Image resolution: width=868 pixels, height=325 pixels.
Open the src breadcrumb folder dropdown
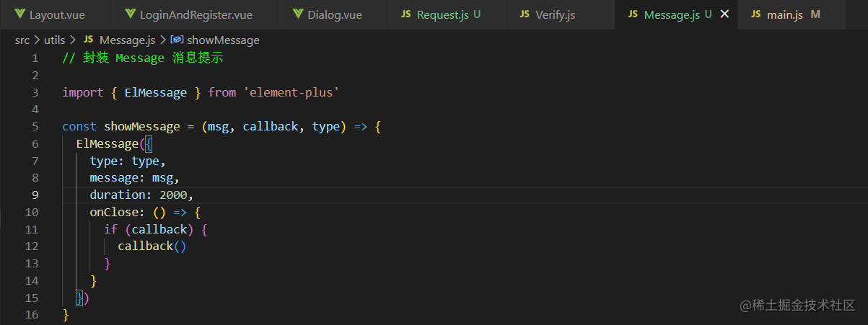click(x=22, y=40)
